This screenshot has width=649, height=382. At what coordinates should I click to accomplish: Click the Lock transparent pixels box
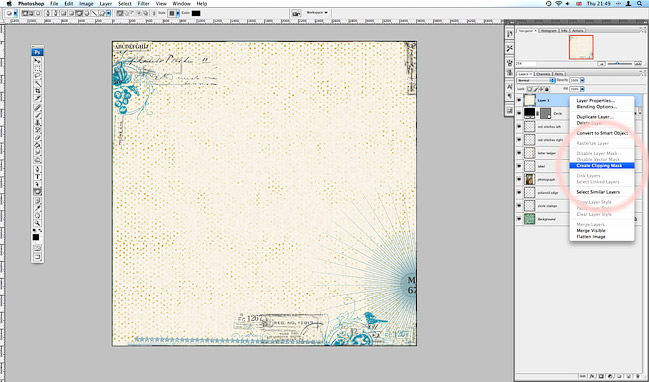point(529,89)
